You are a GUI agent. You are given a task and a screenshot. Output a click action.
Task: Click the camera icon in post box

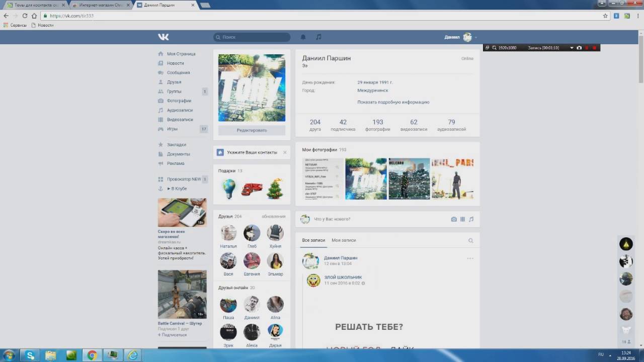point(454,219)
